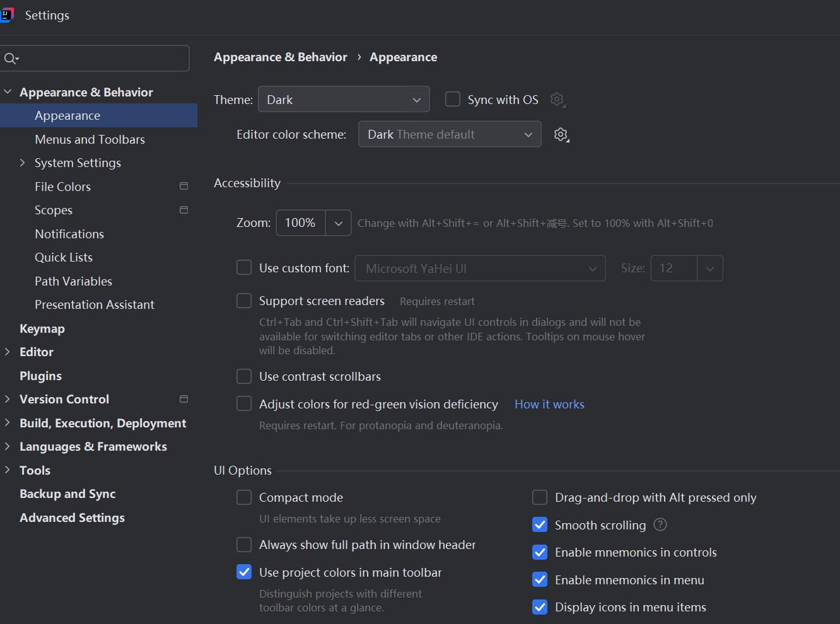Viewport: 840px width, 624px height.
Task: Uncheck Enable mnemonics in menu
Action: (x=540, y=580)
